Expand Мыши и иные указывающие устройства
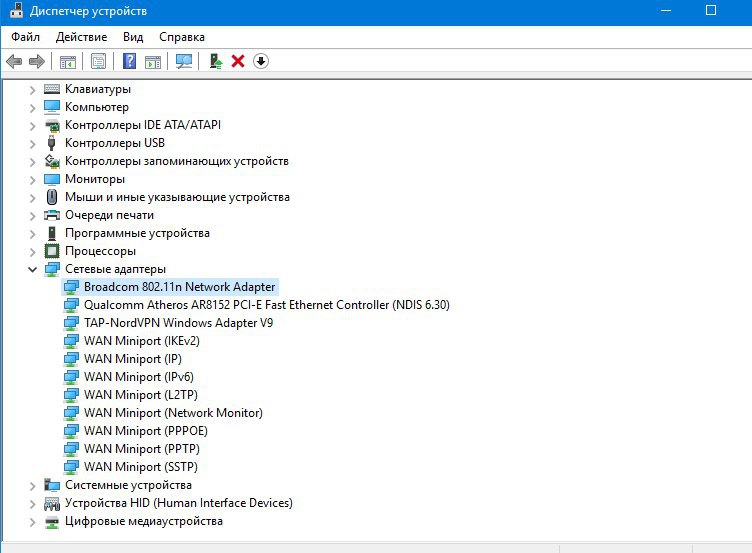Screen dimensions: 752x553 [32, 198]
